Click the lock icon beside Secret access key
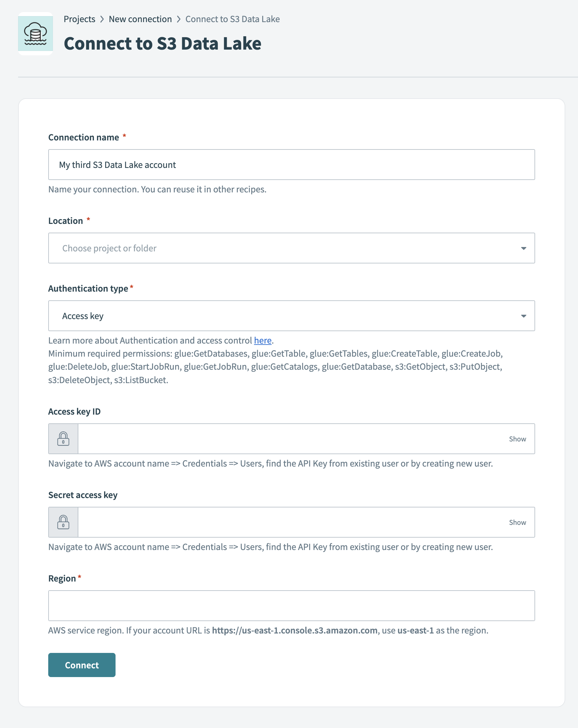Viewport: 578px width, 728px height. click(x=63, y=522)
